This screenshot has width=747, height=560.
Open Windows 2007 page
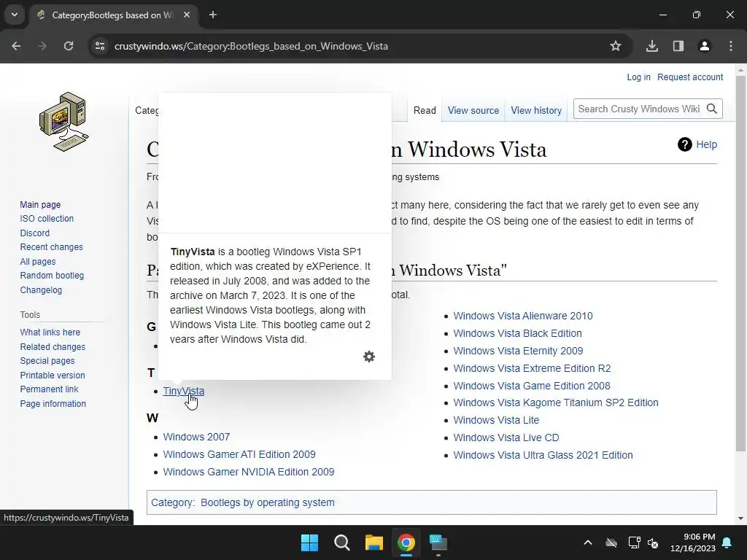click(x=196, y=437)
